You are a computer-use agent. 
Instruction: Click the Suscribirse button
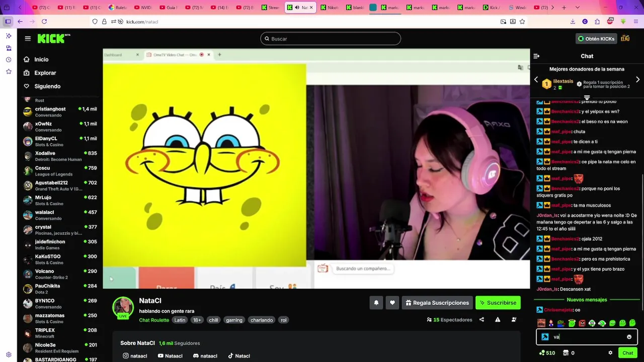point(498,303)
